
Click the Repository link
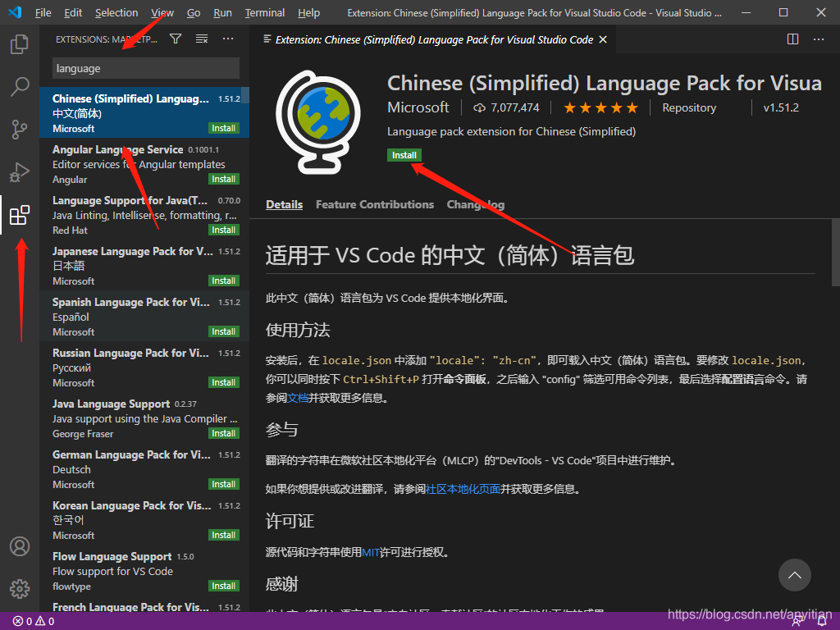[x=689, y=107]
